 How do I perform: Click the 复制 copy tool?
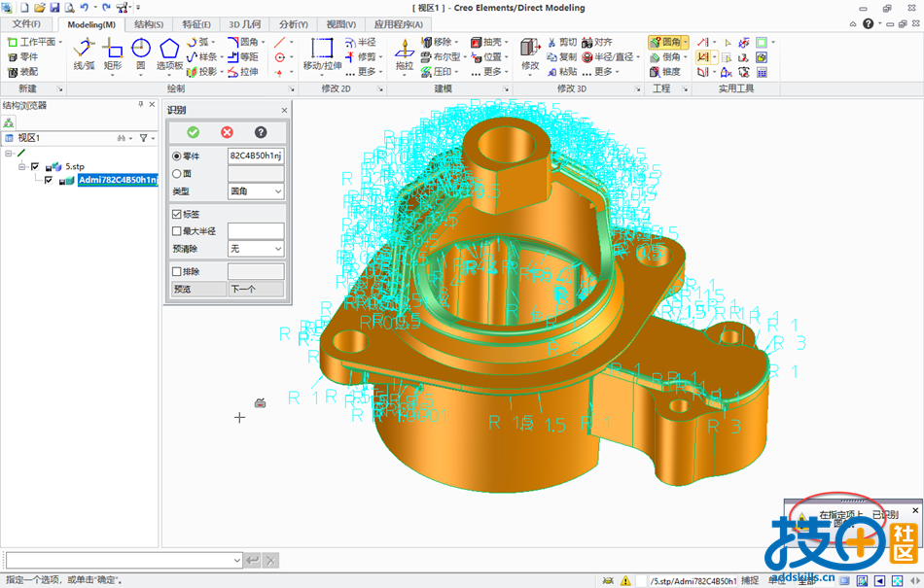[x=561, y=57]
